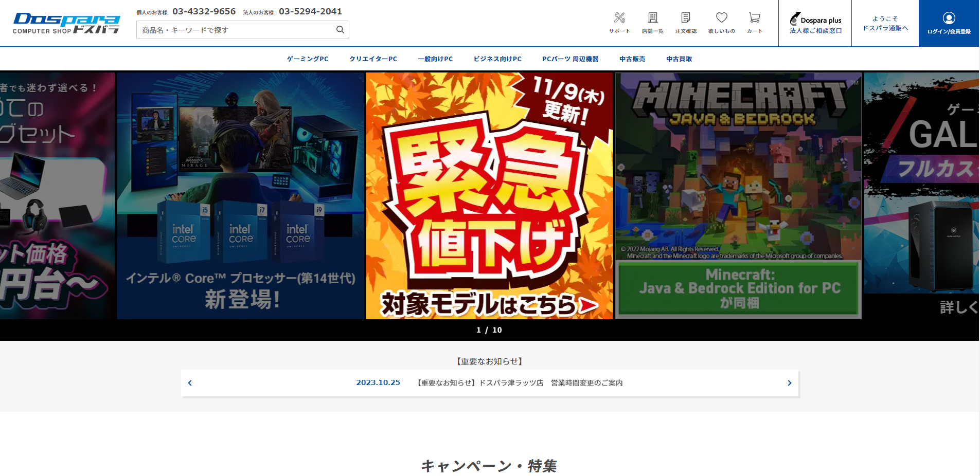The width and height of the screenshot is (980, 476).
Task: Open the 緊急値下げ sale banner
Action: click(x=489, y=195)
